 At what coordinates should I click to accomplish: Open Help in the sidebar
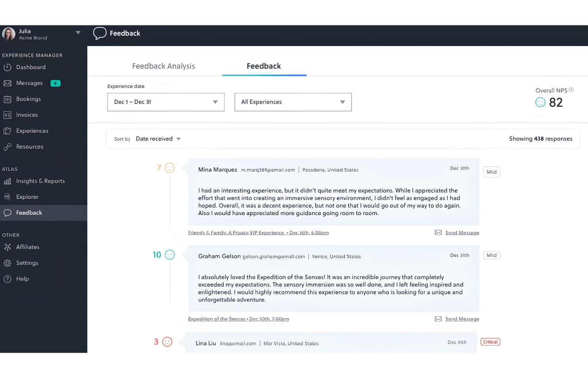click(x=23, y=279)
